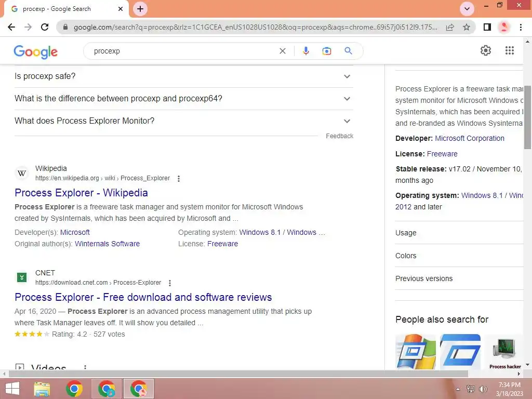Open Windows 8.1 link in panel

(482, 195)
